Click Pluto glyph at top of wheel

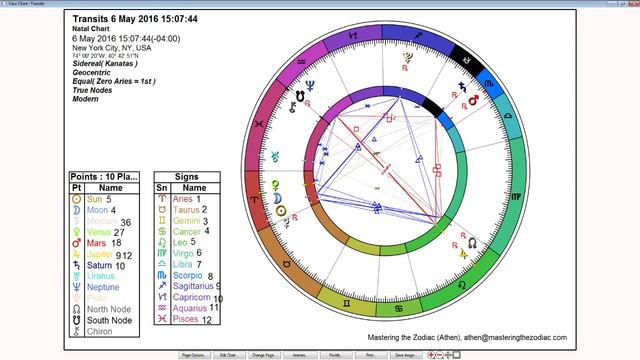(x=407, y=57)
